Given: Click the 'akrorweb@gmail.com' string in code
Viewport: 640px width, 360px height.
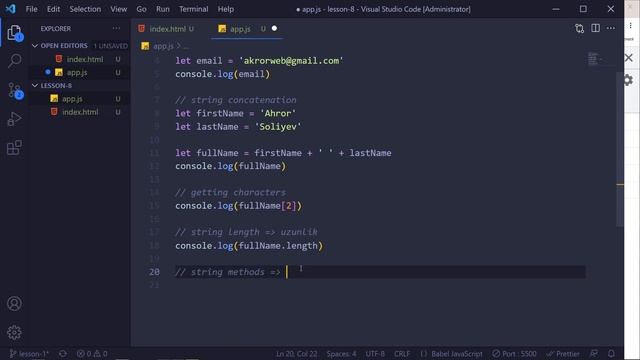Looking at the screenshot, I should (x=291, y=61).
